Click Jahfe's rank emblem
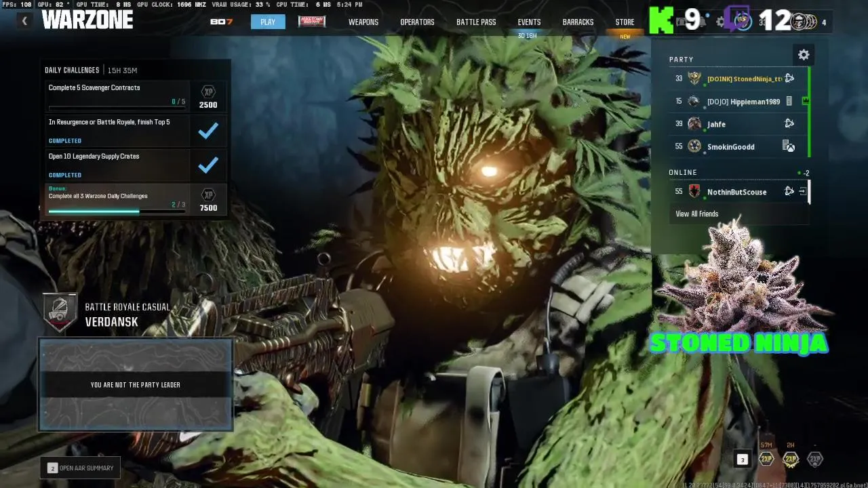Image resolution: width=868 pixels, height=488 pixels. pyautogui.click(x=694, y=124)
